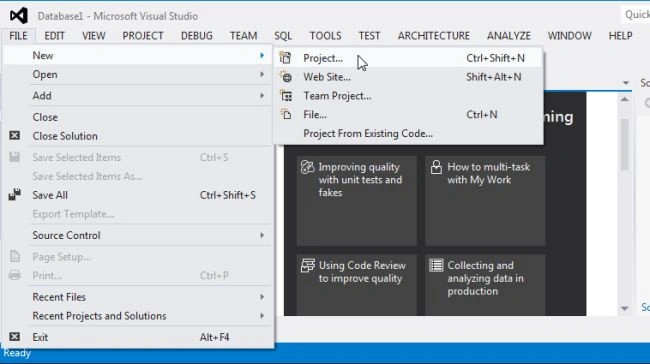Expand Recent Projects and Solutions arrow
650x364 pixels.
(x=262, y=315)
